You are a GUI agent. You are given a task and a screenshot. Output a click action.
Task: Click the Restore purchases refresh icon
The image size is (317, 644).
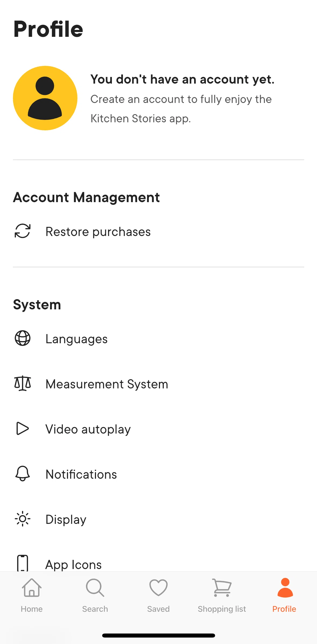(23, 231)
